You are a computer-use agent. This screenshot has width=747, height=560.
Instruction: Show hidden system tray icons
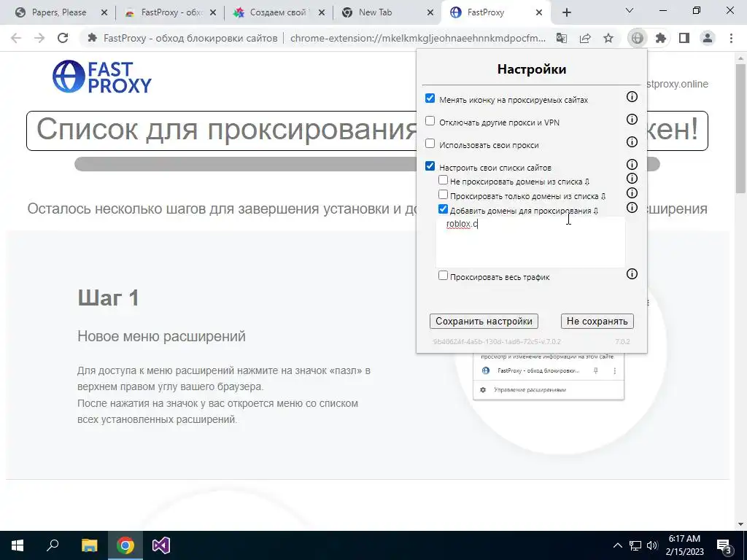click(617, 545)
